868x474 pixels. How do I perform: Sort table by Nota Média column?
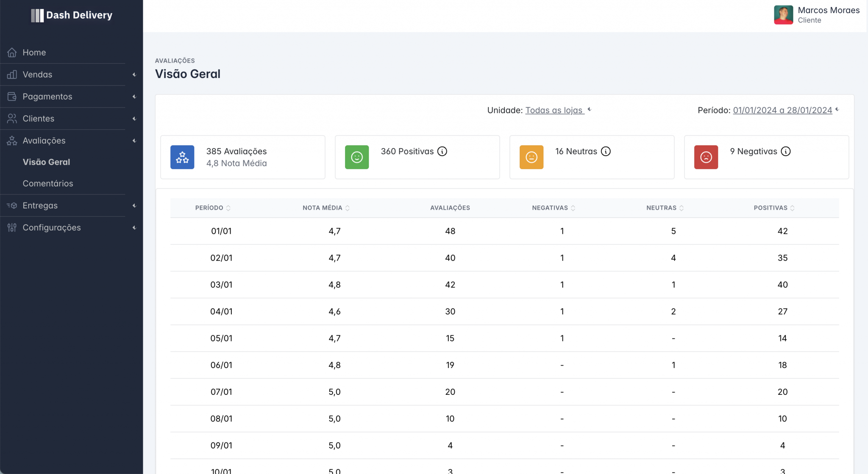[x=325, y=208]
